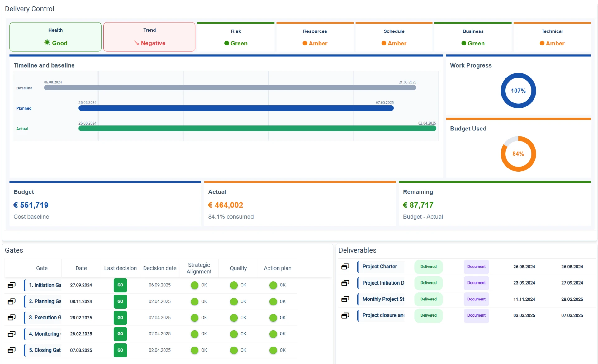Open record icon for Monitoring Gate row
This screenshot has height=364, width=598.
pos(12,334)
